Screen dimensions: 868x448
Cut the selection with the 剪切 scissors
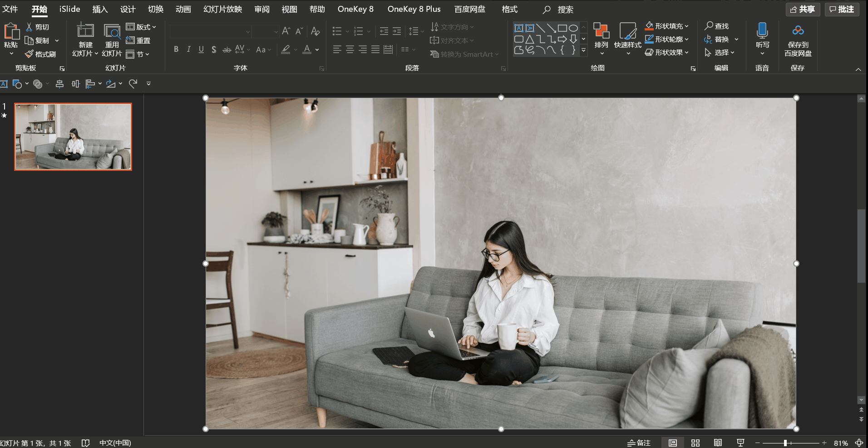[x=37, y=27]
